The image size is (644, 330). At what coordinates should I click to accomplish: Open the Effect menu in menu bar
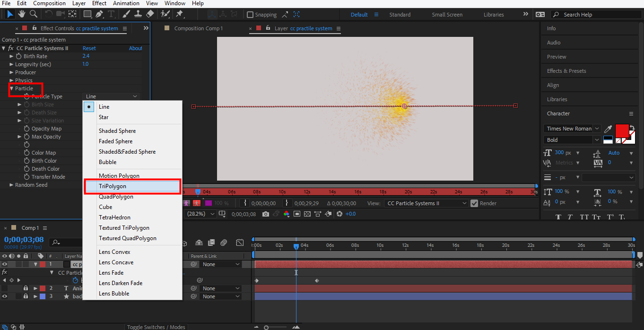[x=99, y=3]
